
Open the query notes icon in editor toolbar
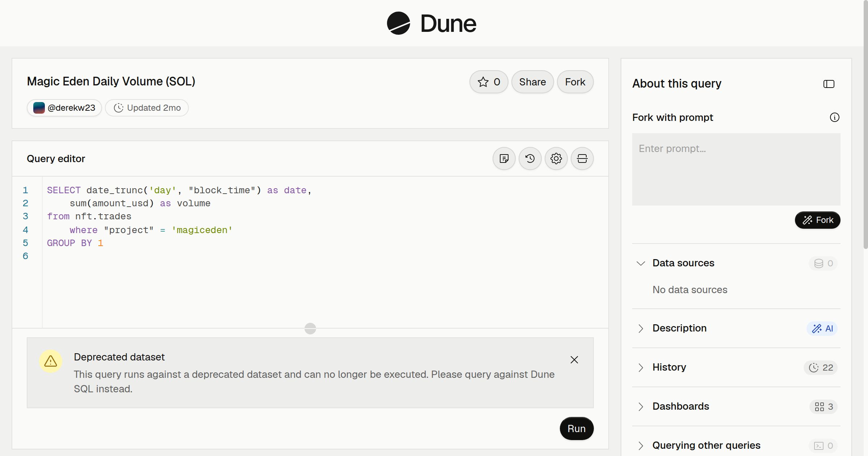[504, 159]
